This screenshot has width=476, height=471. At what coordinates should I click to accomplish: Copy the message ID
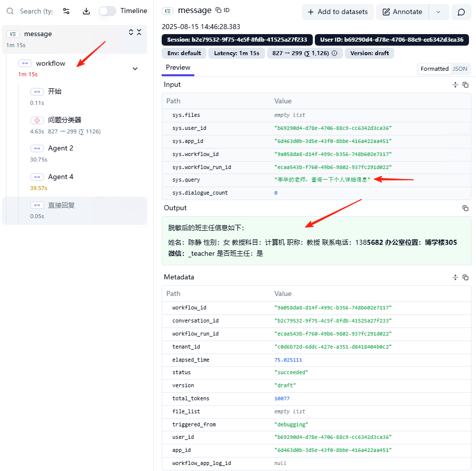coord(222,10)
